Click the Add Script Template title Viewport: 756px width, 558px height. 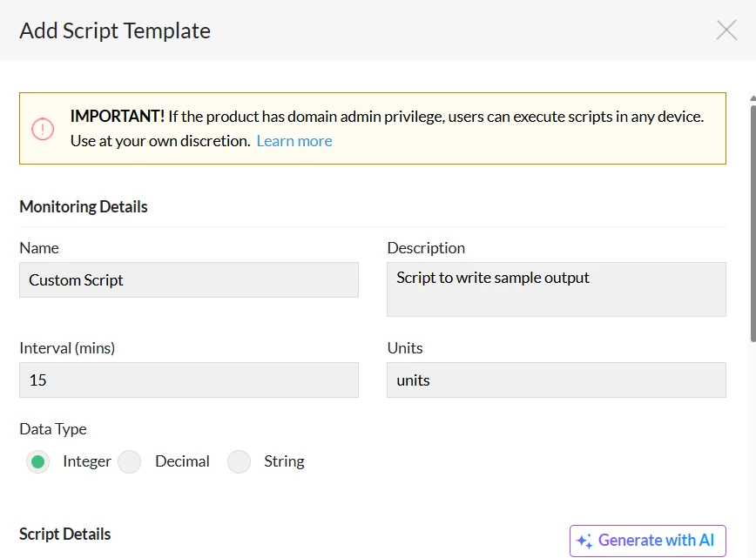click(115, 30)
